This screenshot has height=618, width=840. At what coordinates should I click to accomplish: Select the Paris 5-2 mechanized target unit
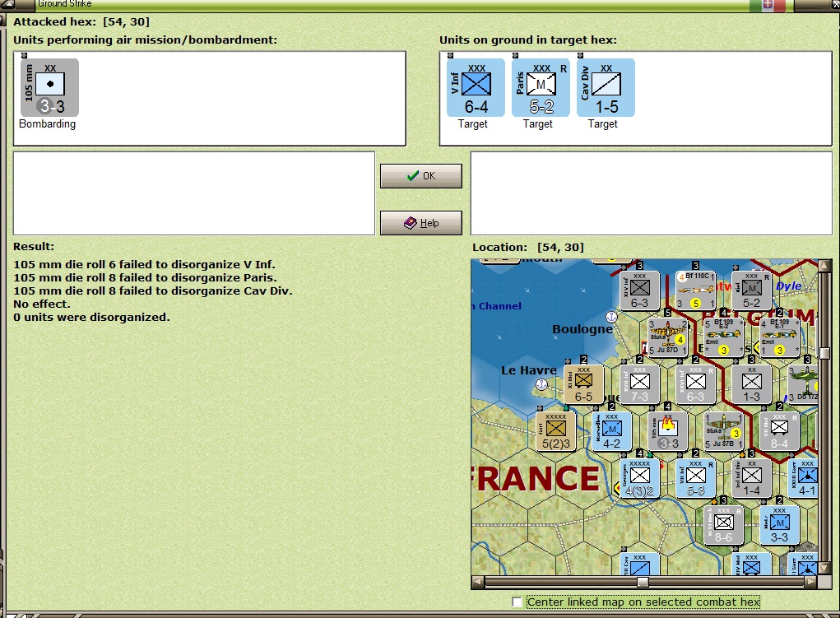pos(541,87)
